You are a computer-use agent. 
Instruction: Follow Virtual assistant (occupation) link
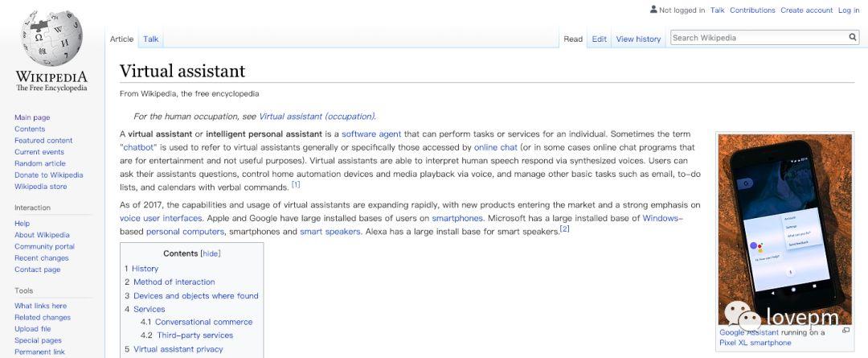tap(317, 117)
